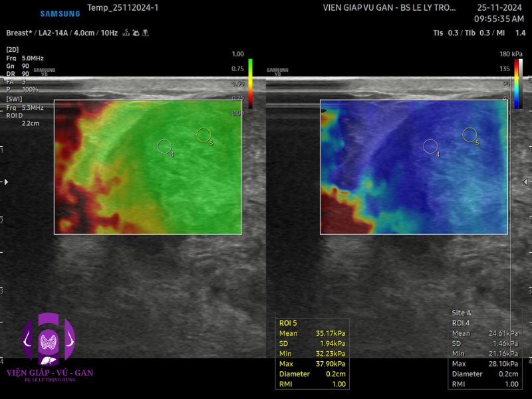Click the SD 1.94kPa value

coord(332,343)
